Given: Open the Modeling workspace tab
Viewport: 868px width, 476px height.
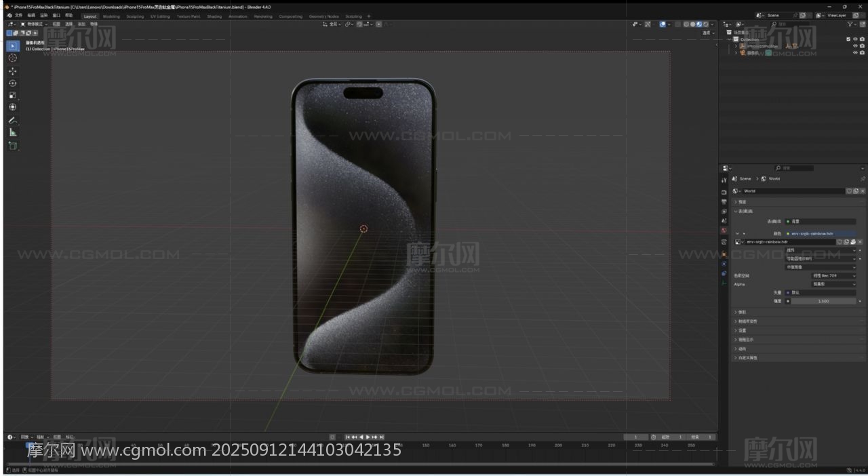Looking at the screenshot, I should (111, 16).
